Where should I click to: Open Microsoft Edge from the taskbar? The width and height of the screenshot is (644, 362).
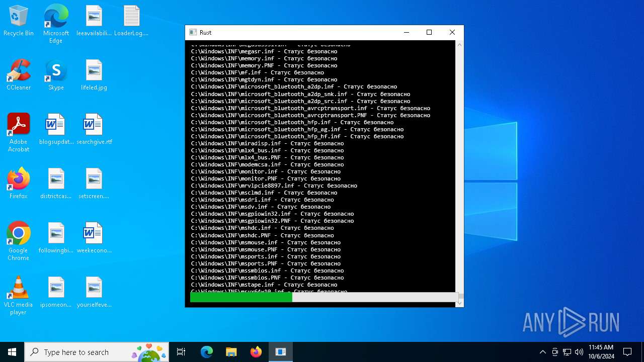207,352
